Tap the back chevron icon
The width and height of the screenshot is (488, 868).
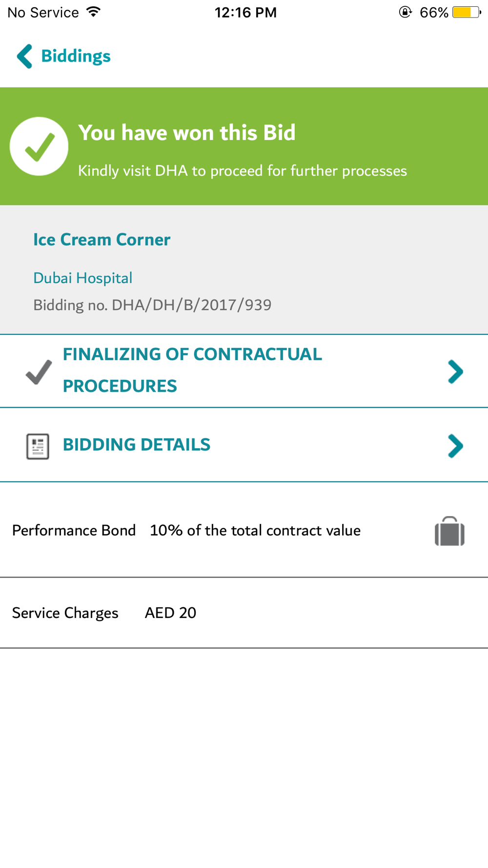(x=24, y=56)
